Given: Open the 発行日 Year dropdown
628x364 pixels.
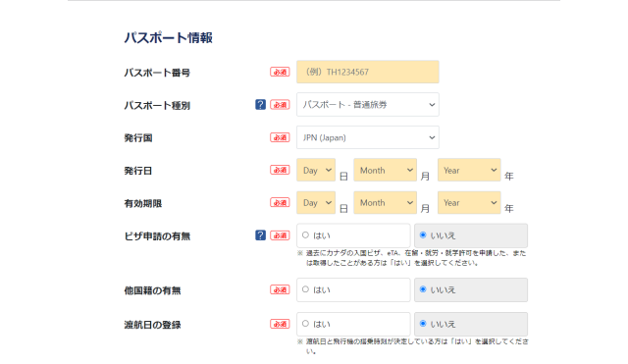Looking at the screenshot, I should (469, 170).
